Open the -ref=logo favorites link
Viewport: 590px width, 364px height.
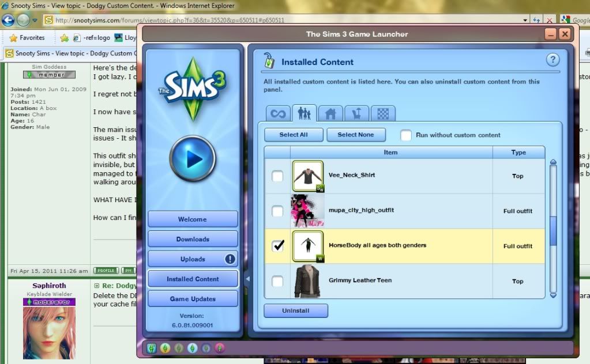[92, 37]
